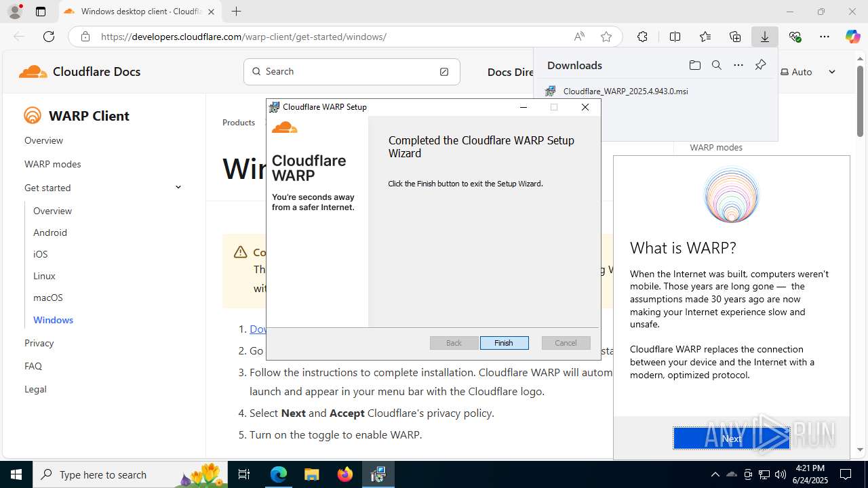The width and height of the screenshot is (868, 488).
Task: Add this page to favorites star
Action: tap(606, 37)
